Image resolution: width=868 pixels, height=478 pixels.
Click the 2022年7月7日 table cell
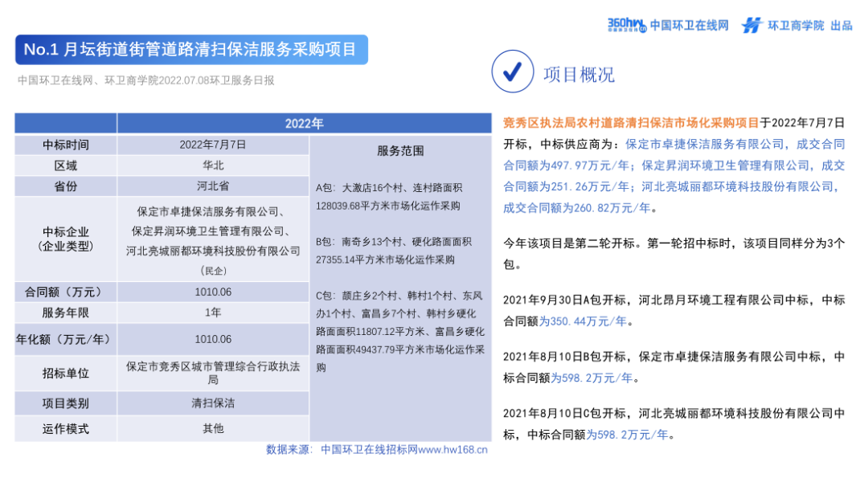(213, 145)
